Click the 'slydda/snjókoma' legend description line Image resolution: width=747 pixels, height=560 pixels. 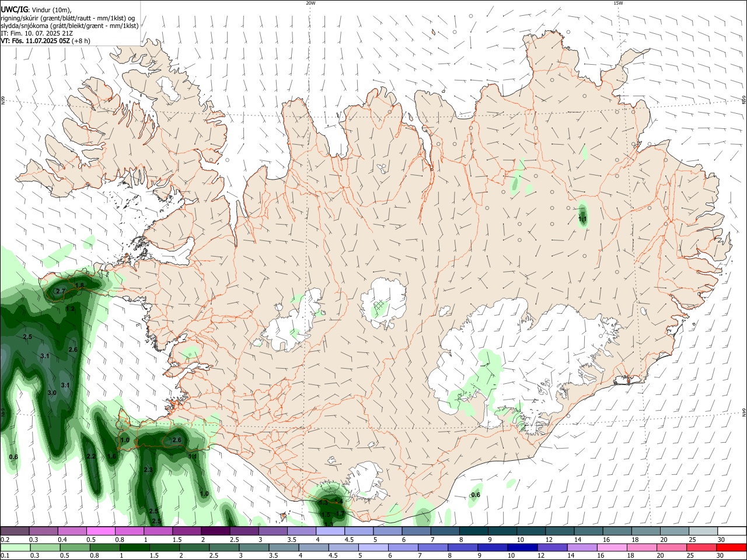click(69, 26)
